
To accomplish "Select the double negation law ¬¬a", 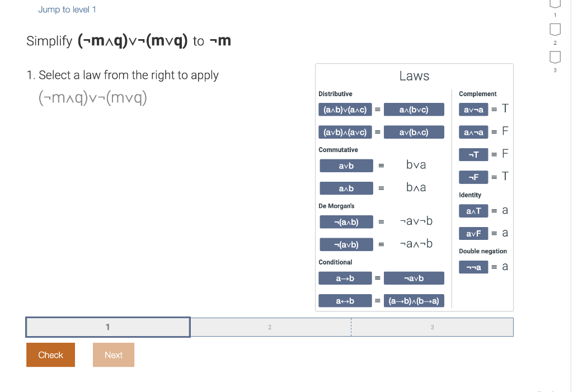I will 473,267.
